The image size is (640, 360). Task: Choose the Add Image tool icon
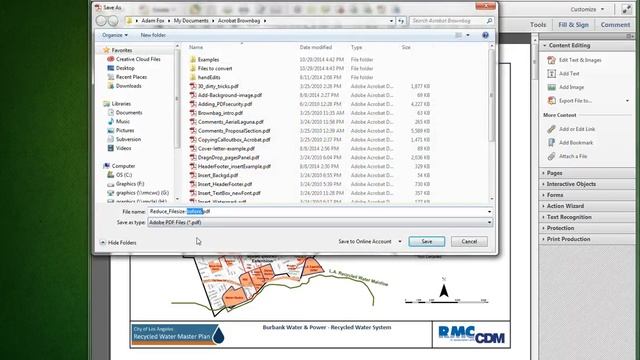click(551, 87)
